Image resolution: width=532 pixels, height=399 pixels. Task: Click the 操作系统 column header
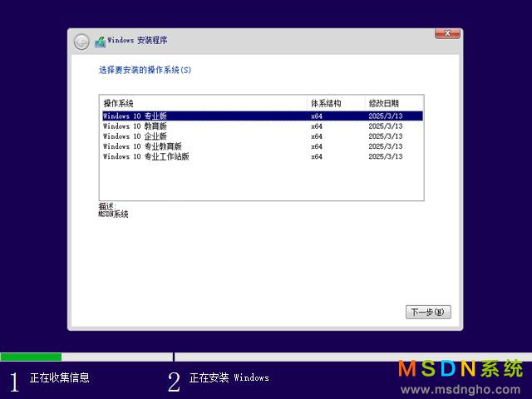click(204, 103)
